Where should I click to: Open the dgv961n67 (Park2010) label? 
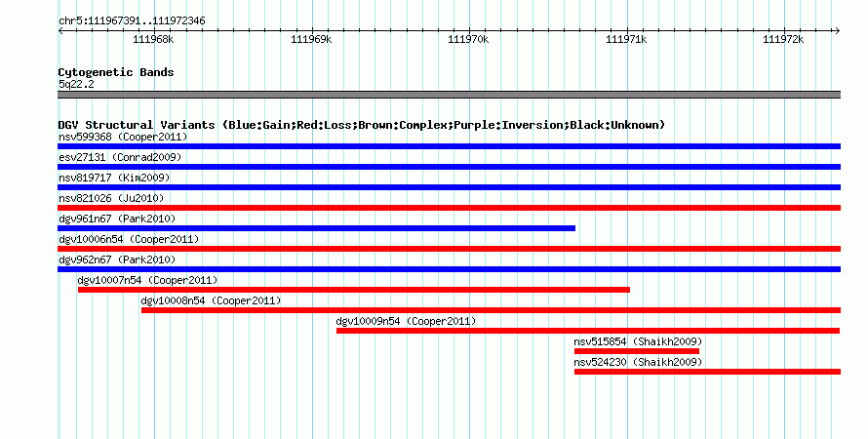click(117, 219)
